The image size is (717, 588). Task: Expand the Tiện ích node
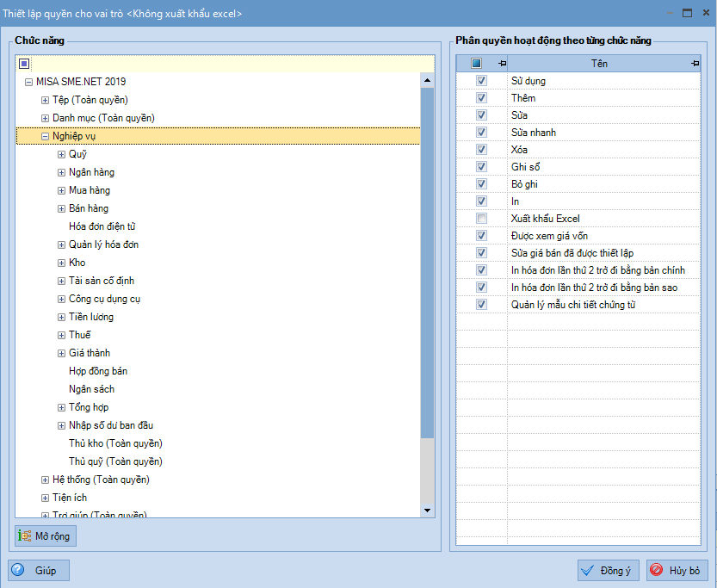[45, 498]
